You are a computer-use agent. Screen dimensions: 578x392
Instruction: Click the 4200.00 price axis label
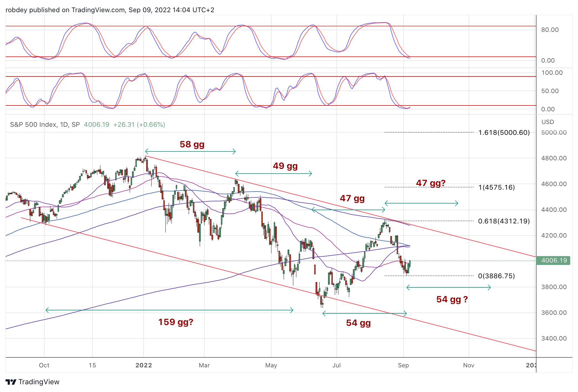click(554, 236)
